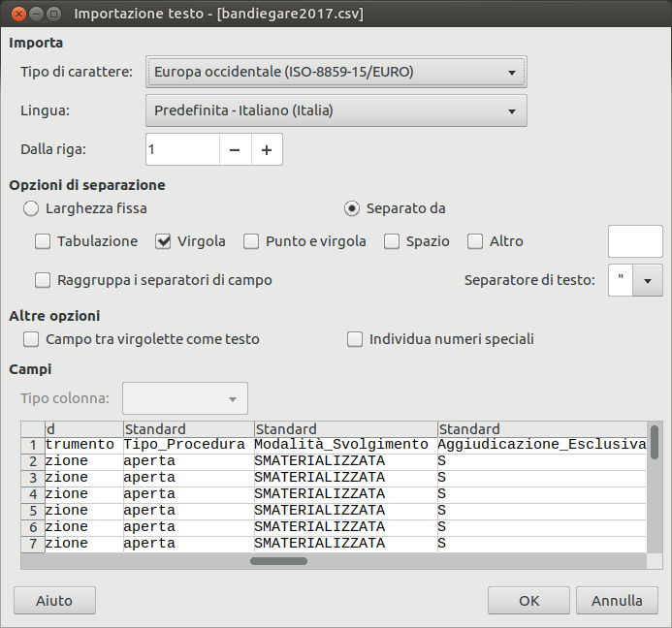
Task: Click the Dalla riga number field
Action: (182, 149)
